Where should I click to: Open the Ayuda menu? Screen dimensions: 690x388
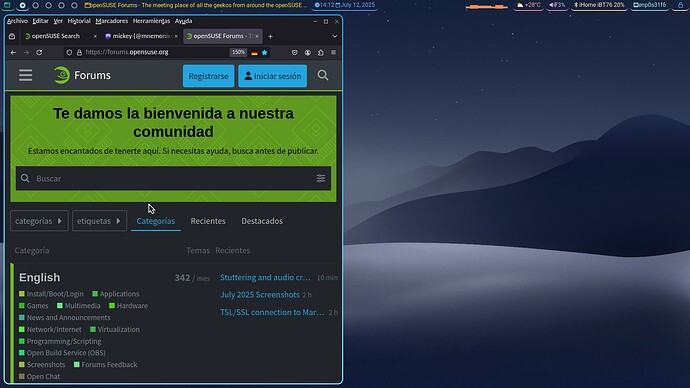click(x=184, y=21)
